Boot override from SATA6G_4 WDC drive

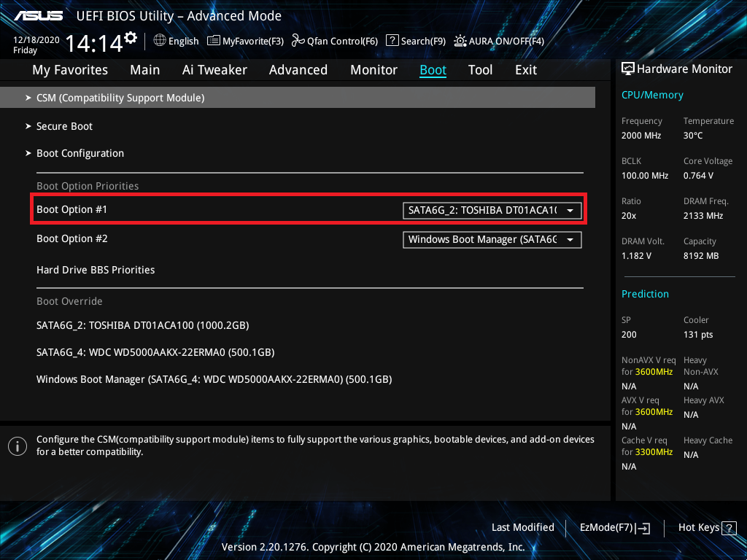[156, 352]
